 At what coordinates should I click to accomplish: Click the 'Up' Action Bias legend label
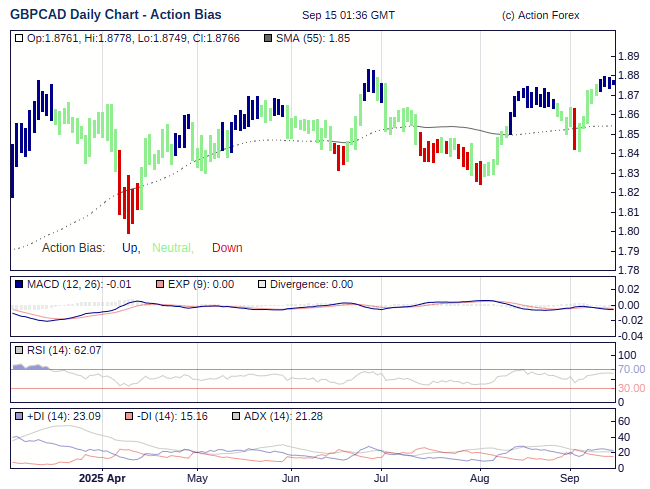[x=130, y=248]
